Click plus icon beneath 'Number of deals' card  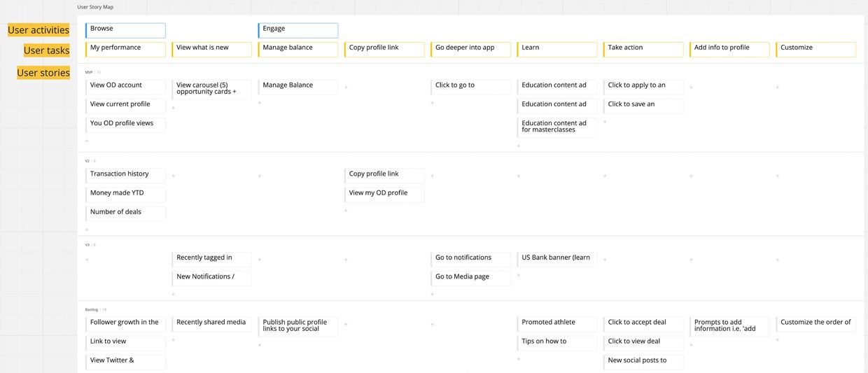(x=87, y=230)
